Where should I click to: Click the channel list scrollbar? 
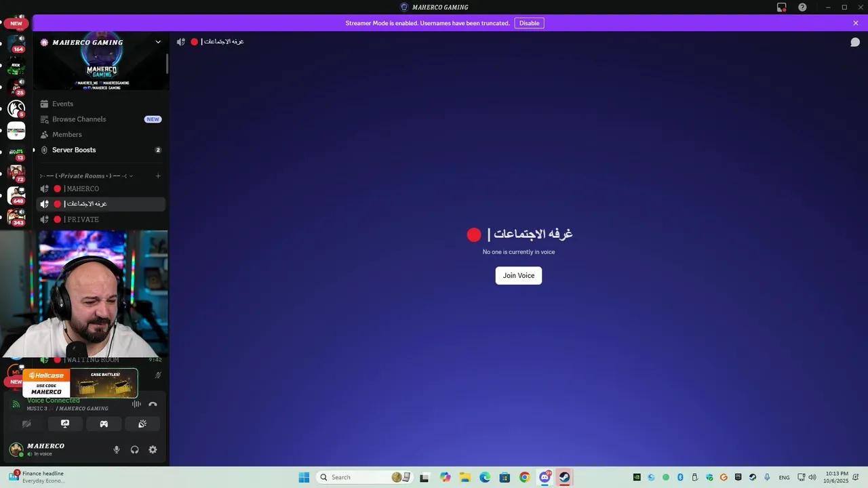167,64
